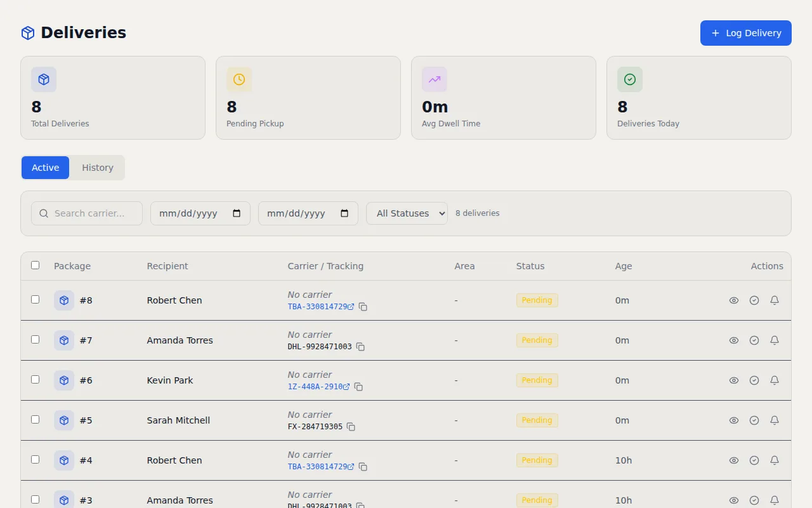Image resolution: width=812 pixels, height=508 pixels.
Task: Click the bell icon for Kevin Park's delivery
Action: 775,380
